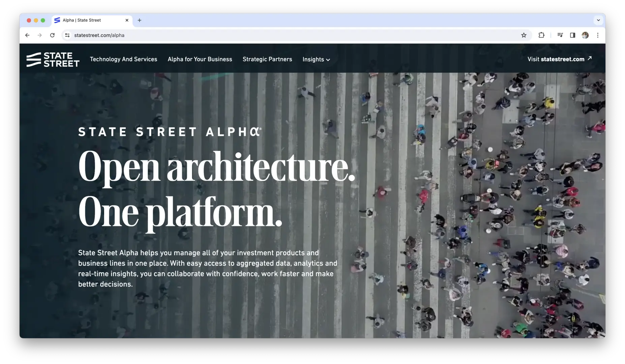Click the State Street Alpha description paragraph
The width and height of the screenshot is (625, 364).
(x=208, y=268)
